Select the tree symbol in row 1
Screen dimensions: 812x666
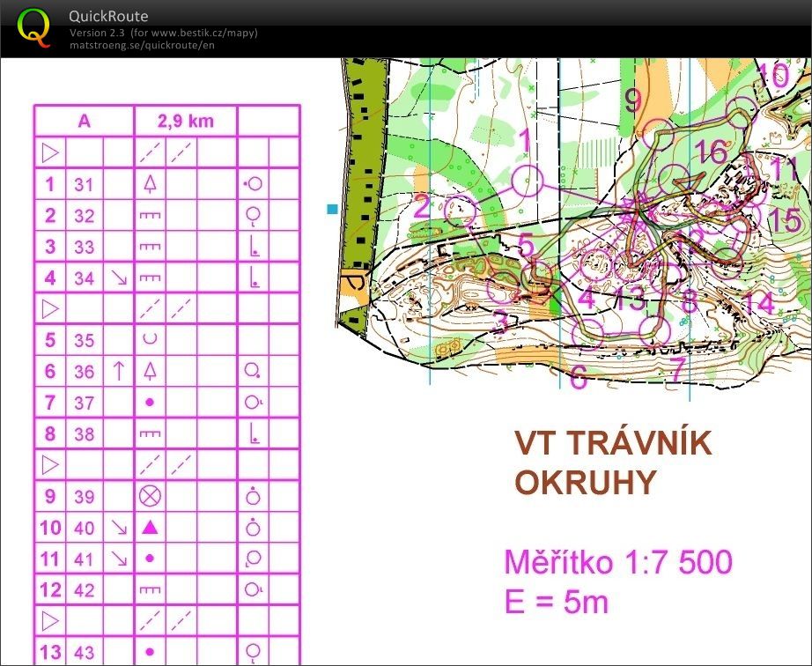[x=151, y=184]
